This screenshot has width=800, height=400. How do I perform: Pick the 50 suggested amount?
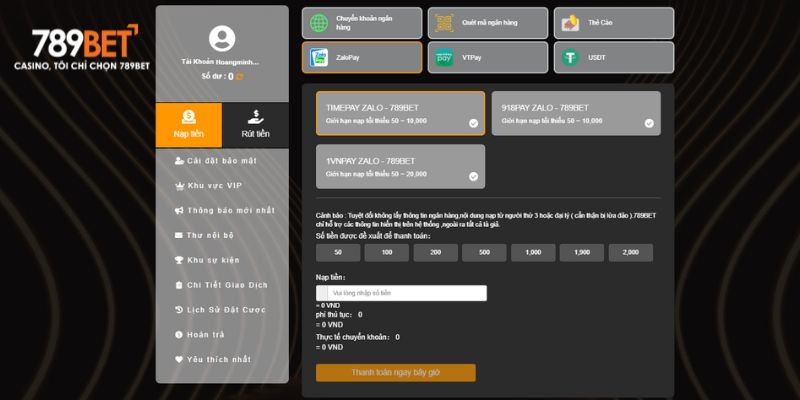click(x=338, y=253)
